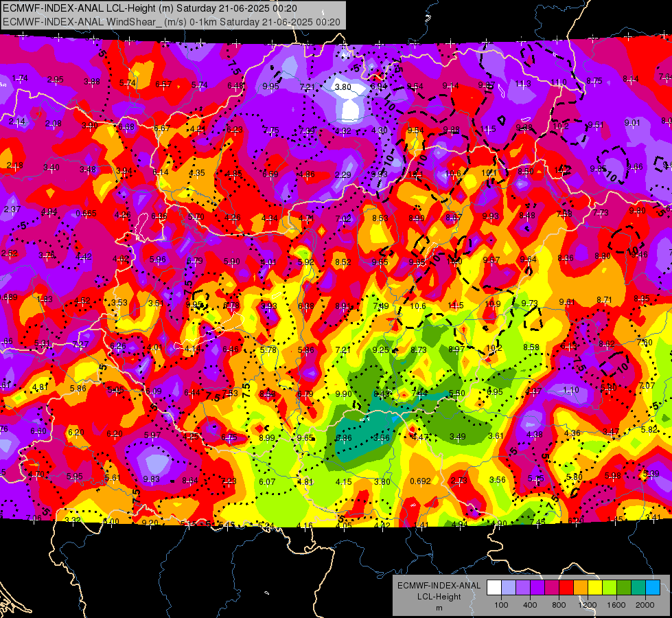Click the wind shear value '9.83' in the lavender patch
The height and width of the screenshot is (618, 672).
(x=151, y=479)
